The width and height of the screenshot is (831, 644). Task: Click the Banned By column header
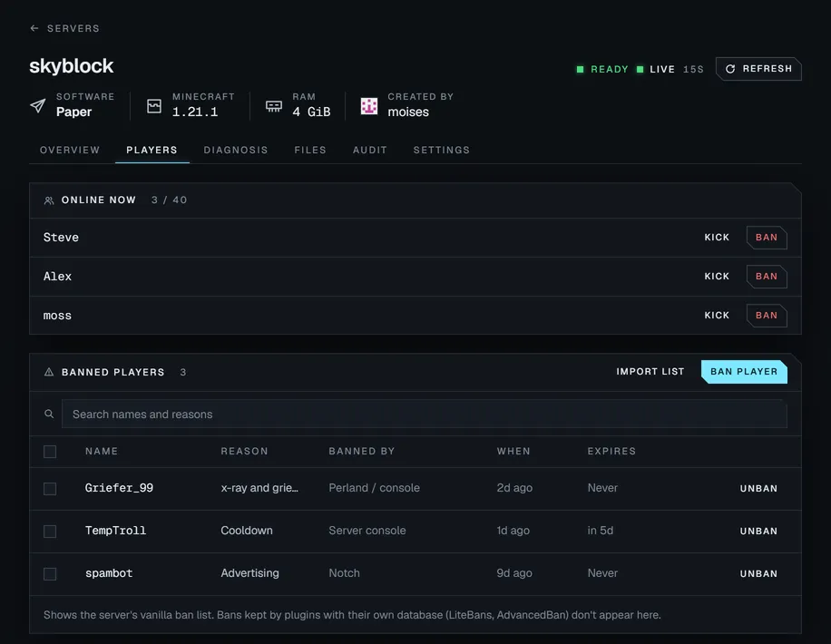[361, 451]
